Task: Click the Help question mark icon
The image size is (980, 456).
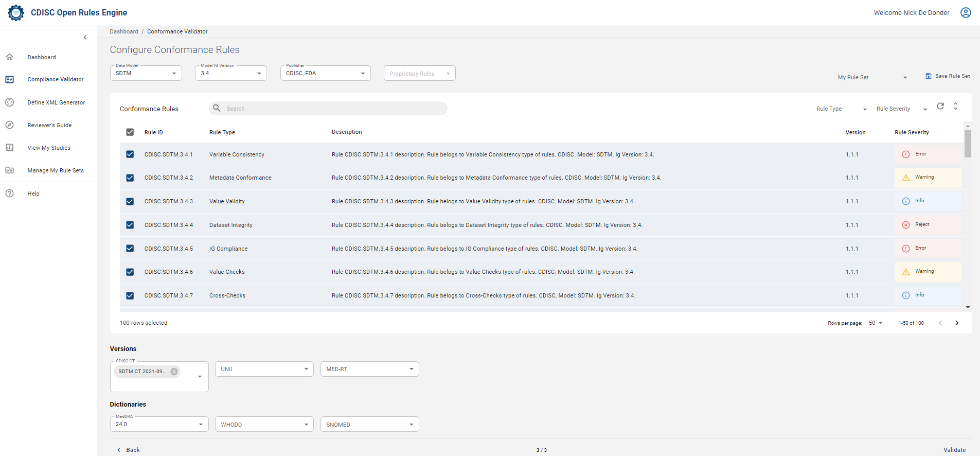Action: pyautogui.click(x=9, y=194)
